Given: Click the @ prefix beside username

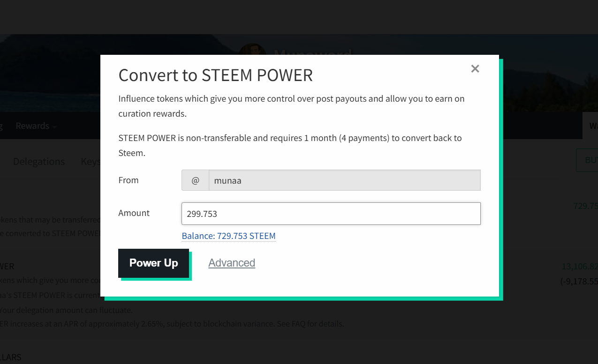Looking at the screenshot, I should (x=195, y=180).
